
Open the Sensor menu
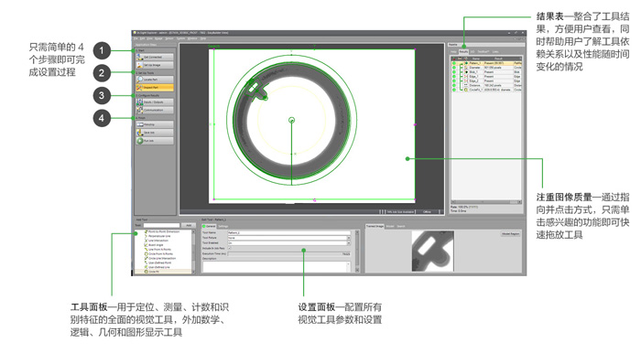tap(169, 38)
